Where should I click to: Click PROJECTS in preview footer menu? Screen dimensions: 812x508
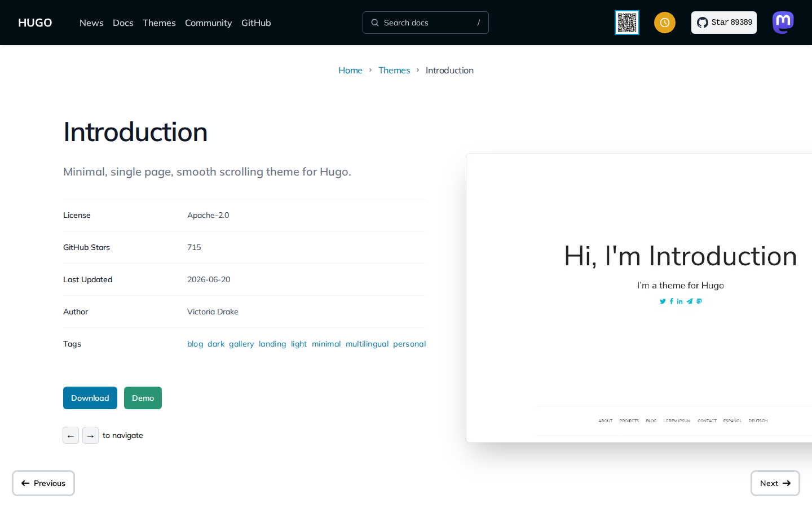[x=629, y=421]
